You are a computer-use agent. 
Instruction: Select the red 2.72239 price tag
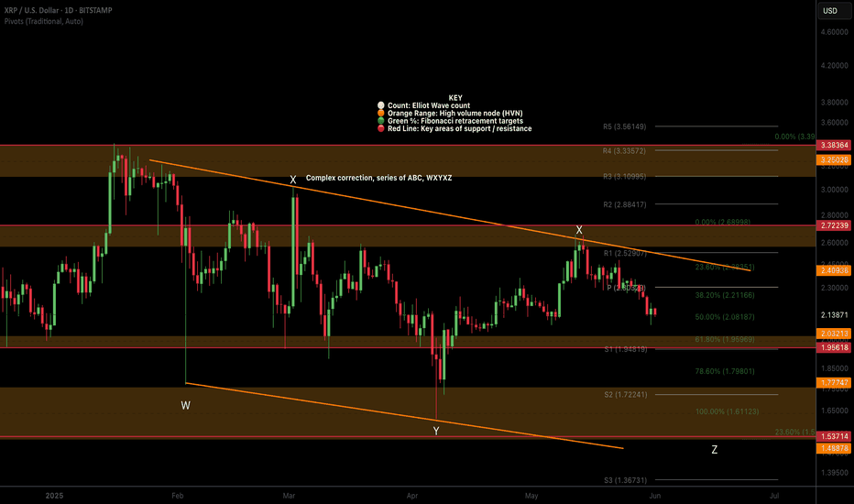click(x=835, y=225)
